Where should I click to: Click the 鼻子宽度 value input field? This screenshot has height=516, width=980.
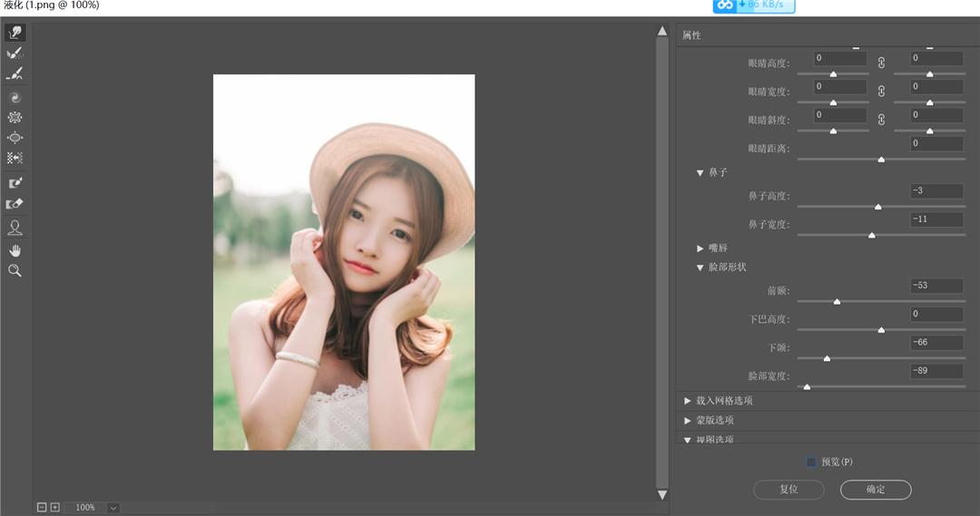click(937, 219)
